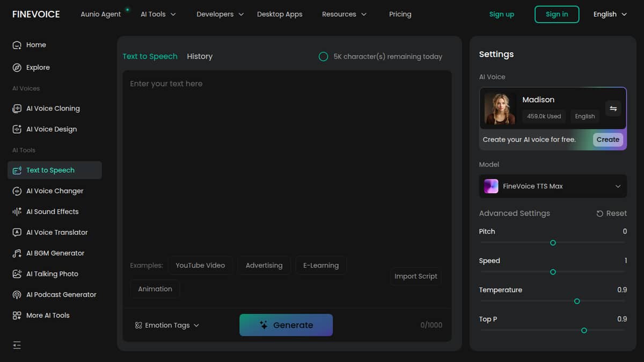The height and width of the screenshot is (362, 644).
Task: Open the English language selector
Action: point(610,15)
